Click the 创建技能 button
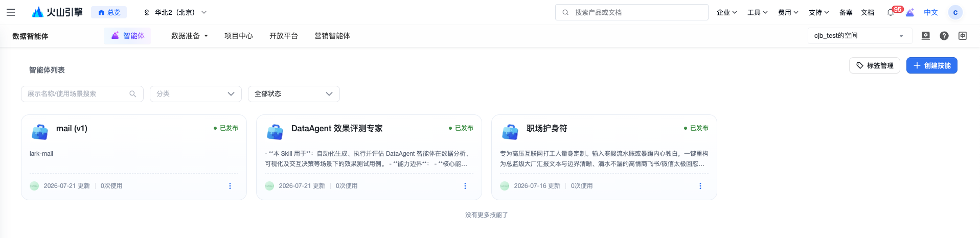Viewport: 980px width, 238px height. click(x=932, y=65)
